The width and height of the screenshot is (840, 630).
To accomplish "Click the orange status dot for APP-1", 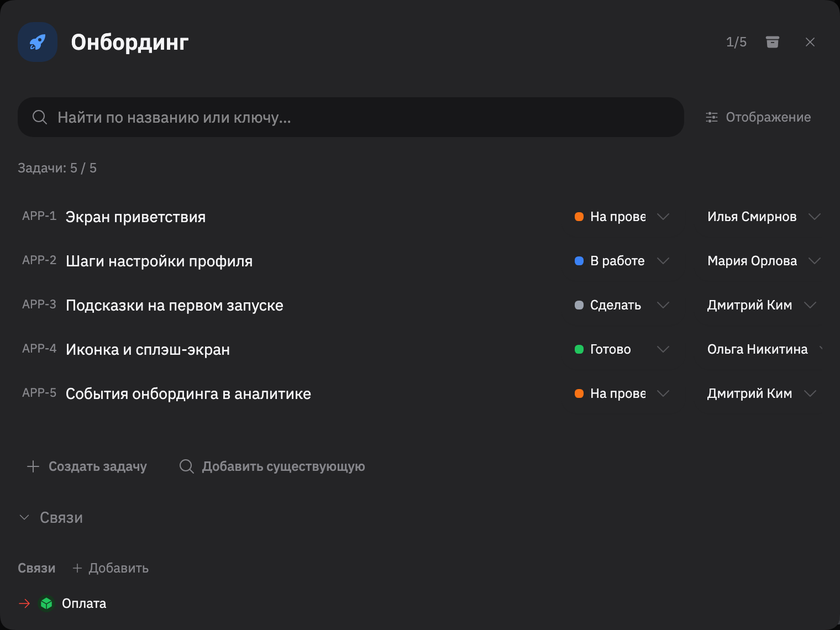I will coord(579,217).
